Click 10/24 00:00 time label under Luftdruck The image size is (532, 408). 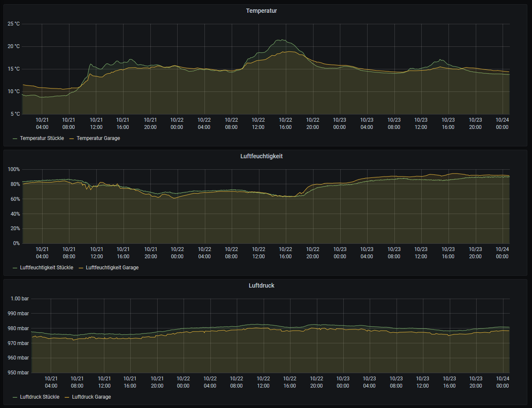(503, 382)
